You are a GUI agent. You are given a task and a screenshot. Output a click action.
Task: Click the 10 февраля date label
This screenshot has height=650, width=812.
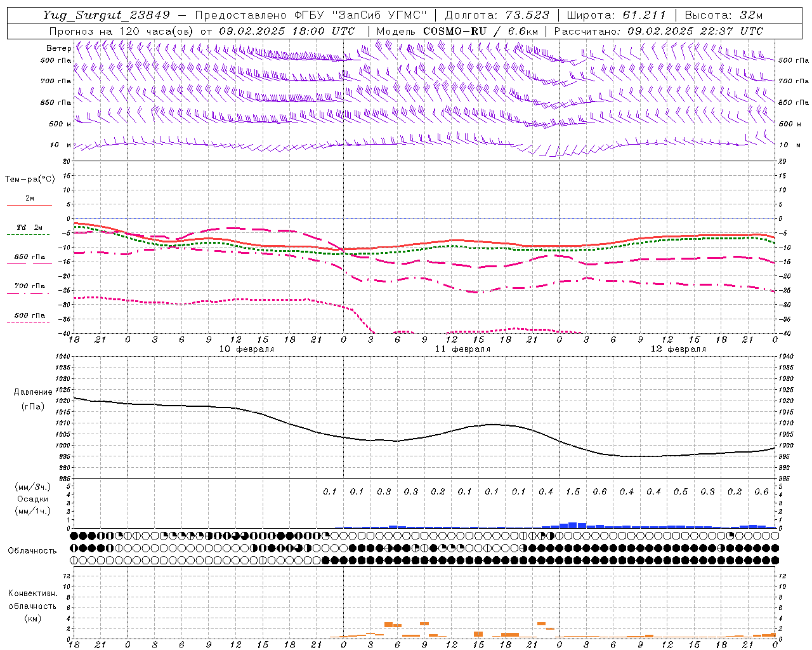247,349
